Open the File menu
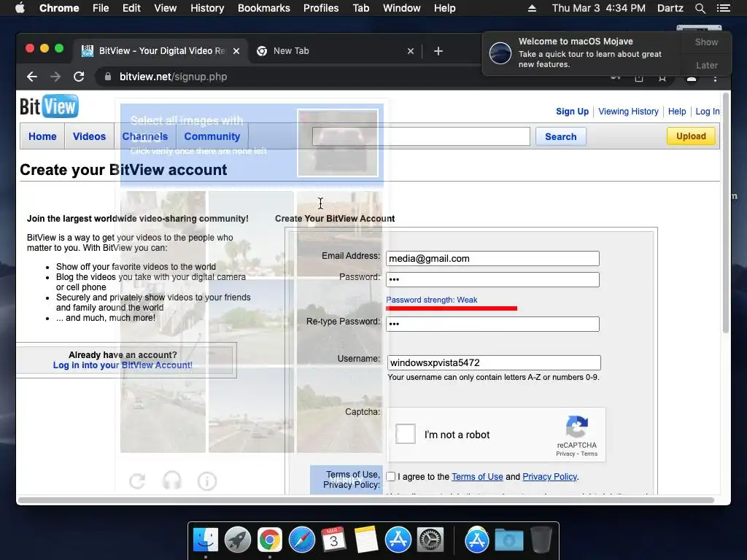 pyautogui.click(x=101, y=8)
